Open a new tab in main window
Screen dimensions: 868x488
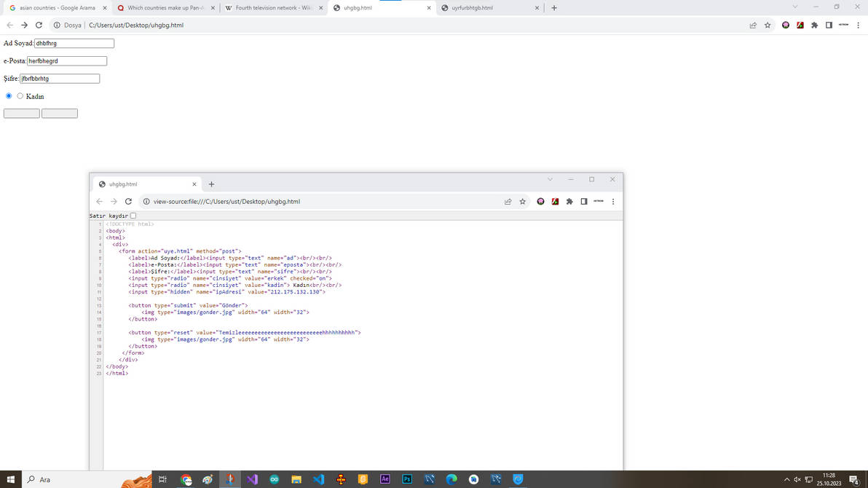(554, 8)
